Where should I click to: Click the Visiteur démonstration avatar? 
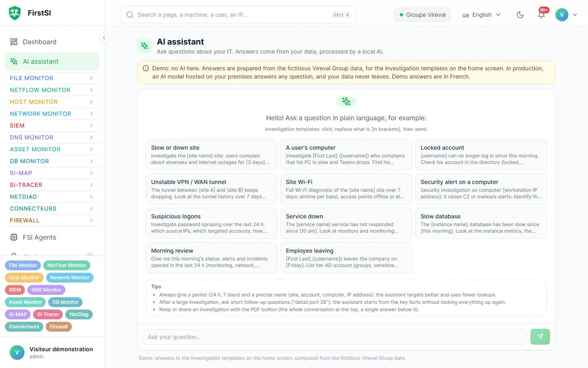click(x=17, y=352)
